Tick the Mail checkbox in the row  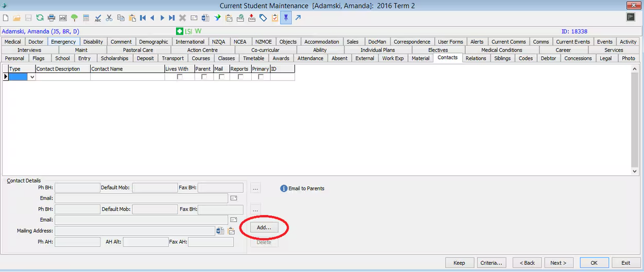click(221, 77)
